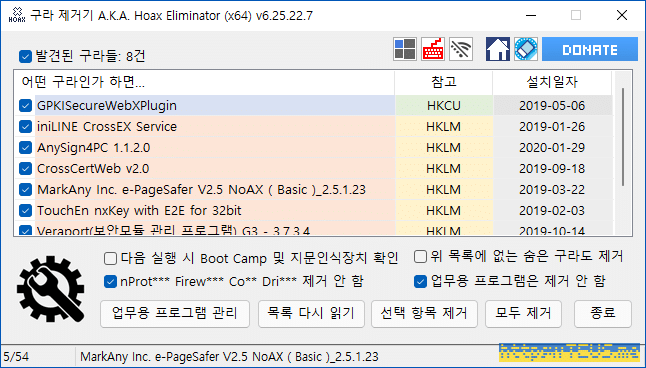
Task: Enable '위 목록에 없는 숨은 구라도 제거' checkbox
Action: tap(420, 256)
